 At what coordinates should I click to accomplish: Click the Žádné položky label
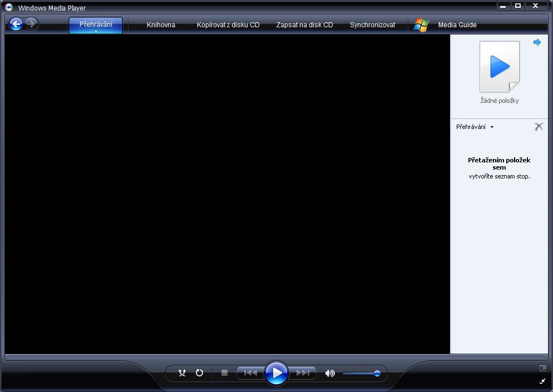point(499,101)
